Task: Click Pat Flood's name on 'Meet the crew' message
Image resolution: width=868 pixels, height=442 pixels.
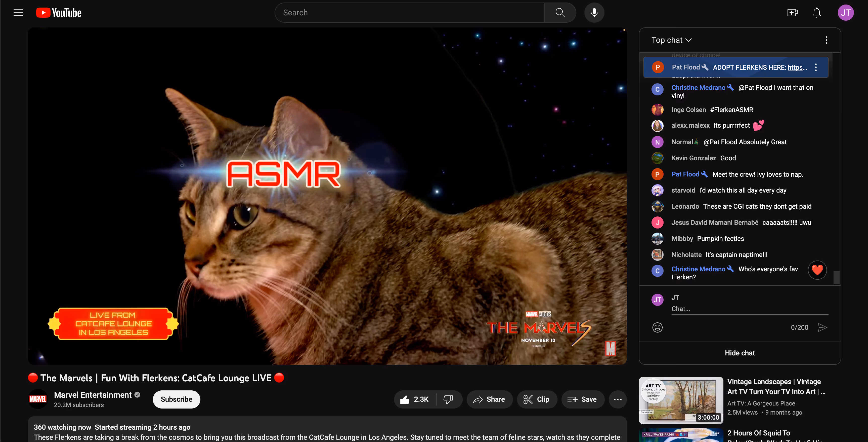Action: [x=685, y=174]
